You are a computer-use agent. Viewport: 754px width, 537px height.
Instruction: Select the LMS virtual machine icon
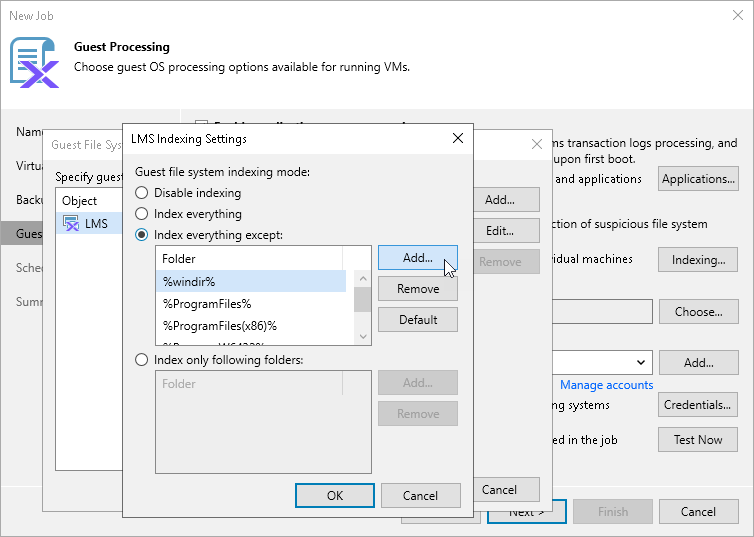pyautogui.click(x=72, y=224)
